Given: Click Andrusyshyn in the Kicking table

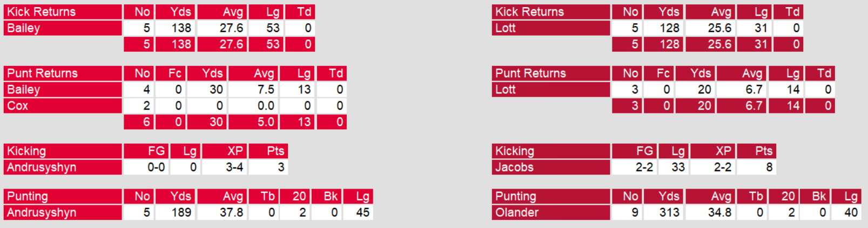Looking at the screenshot, I should 42,167.
